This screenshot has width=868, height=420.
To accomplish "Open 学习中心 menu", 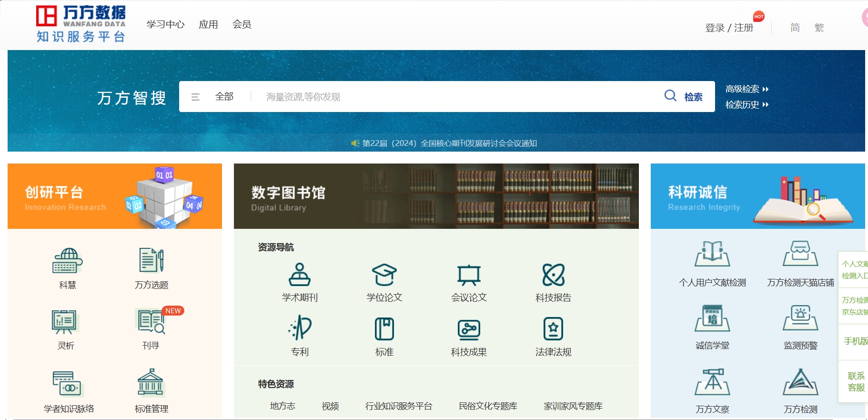I will (x=165, y=24).
